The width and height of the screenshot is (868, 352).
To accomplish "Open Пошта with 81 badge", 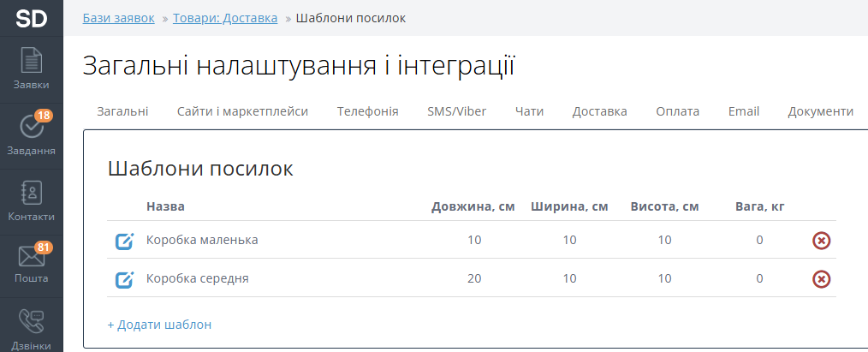I will [x=32, y=257].
